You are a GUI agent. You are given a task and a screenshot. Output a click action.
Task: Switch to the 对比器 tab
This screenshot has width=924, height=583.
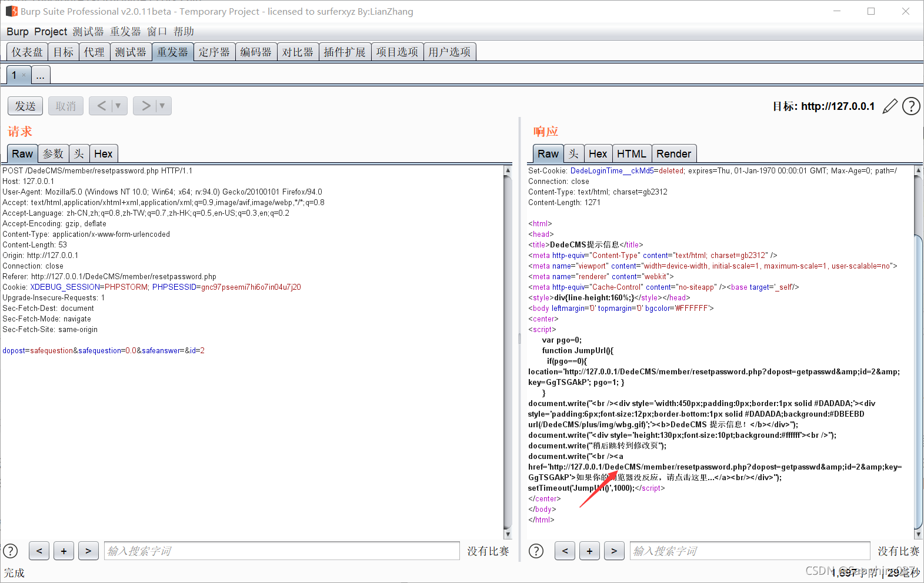298,52
